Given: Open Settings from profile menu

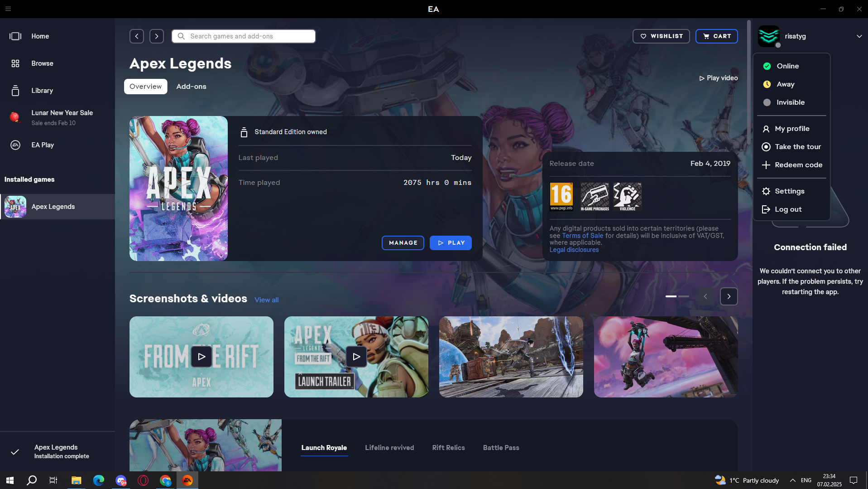Looking at the screenshot, I should 791,191.
